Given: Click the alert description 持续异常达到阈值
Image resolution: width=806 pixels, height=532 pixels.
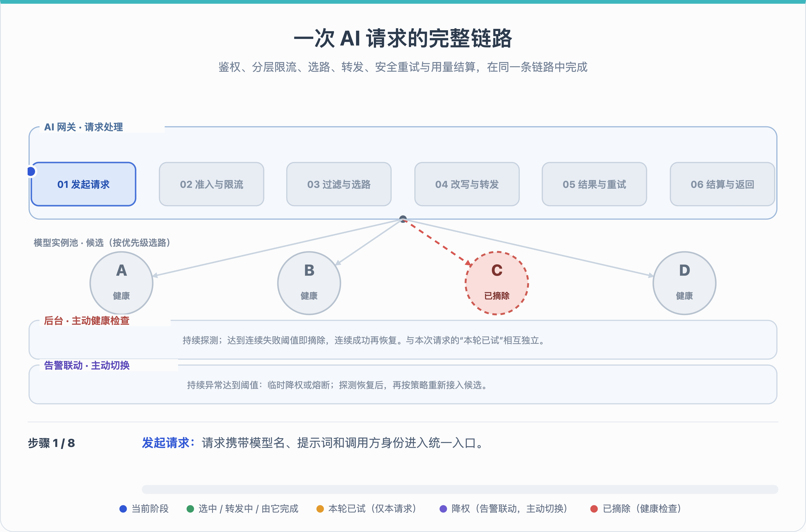Looking at the screenshot, I should (x=338, y=385).
